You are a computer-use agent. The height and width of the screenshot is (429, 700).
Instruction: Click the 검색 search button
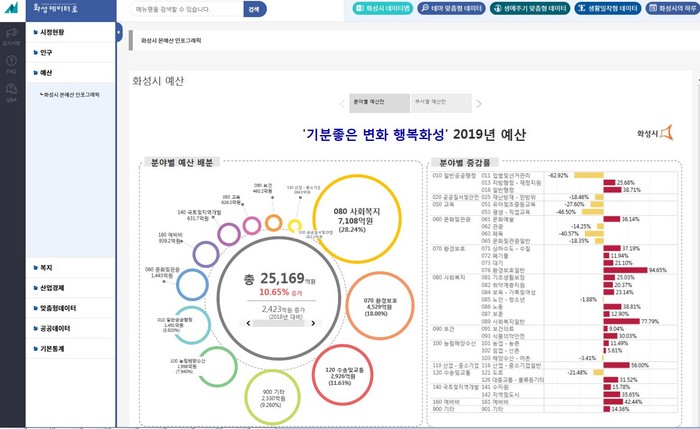tap(254, 9)
